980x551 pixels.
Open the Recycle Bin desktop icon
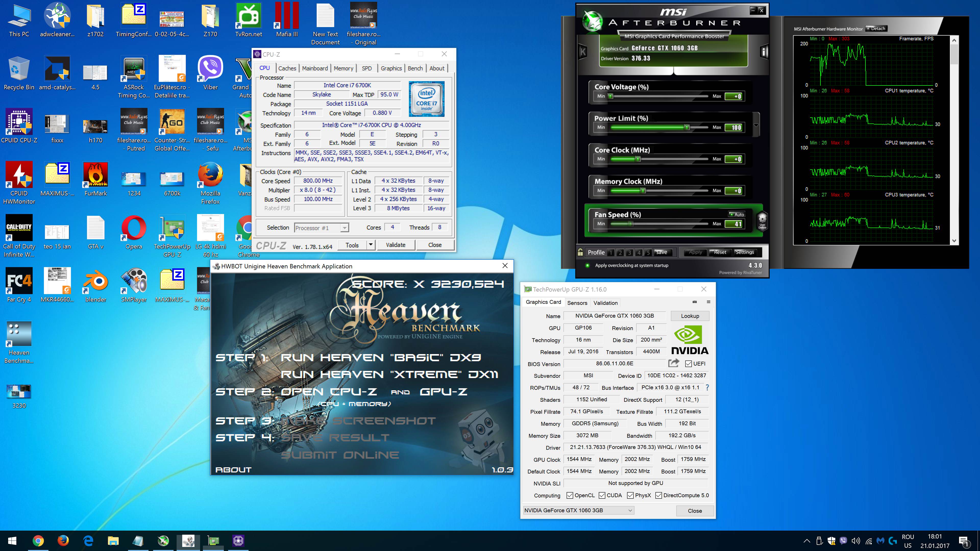click(19, 73)
